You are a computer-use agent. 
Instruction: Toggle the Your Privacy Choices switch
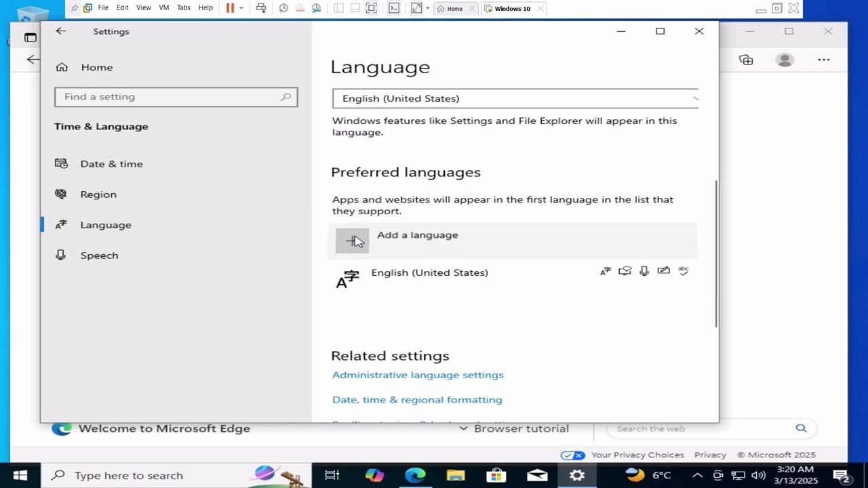(x=573, y=455)
